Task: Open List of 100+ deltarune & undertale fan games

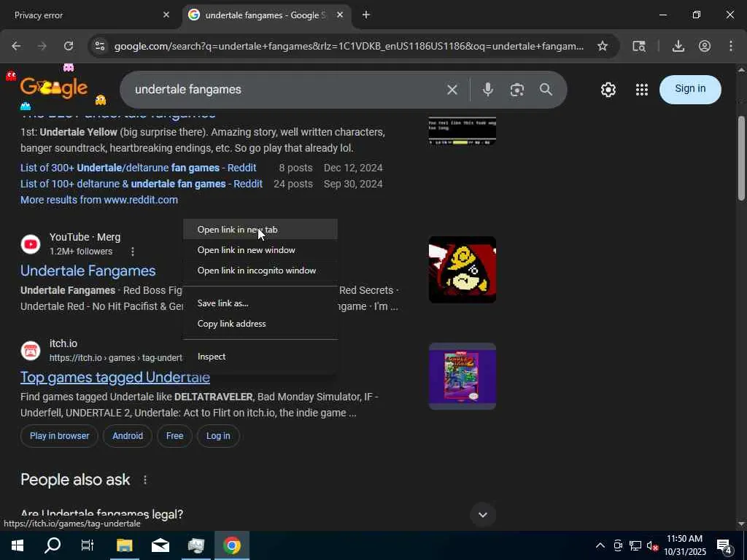Action: click(x=142, y=184)
